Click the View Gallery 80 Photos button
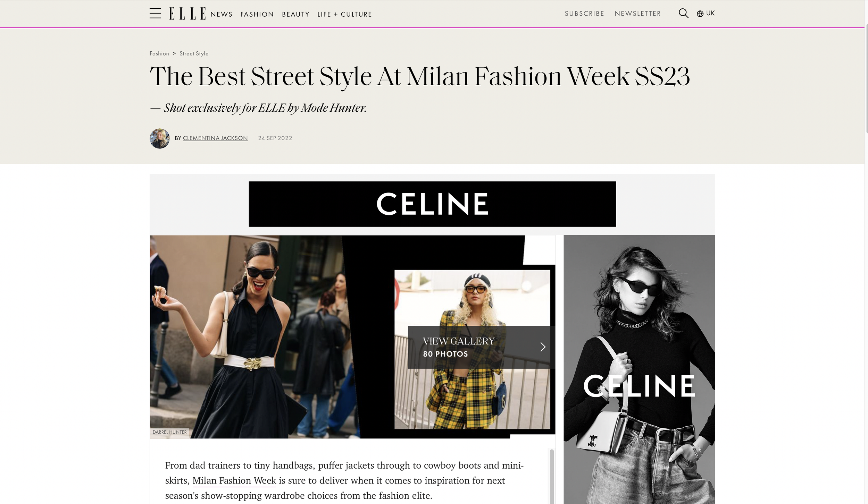The image size is (868, 504). (481, 347)
